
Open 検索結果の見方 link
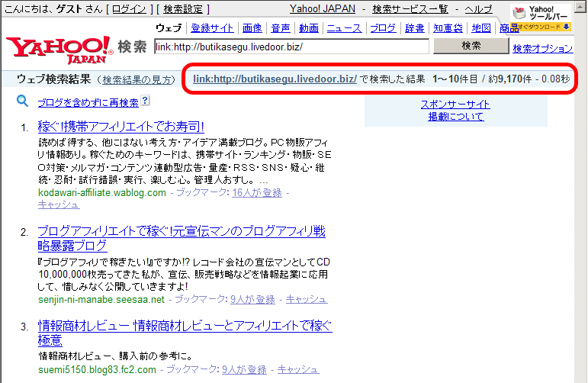point(137,79)
